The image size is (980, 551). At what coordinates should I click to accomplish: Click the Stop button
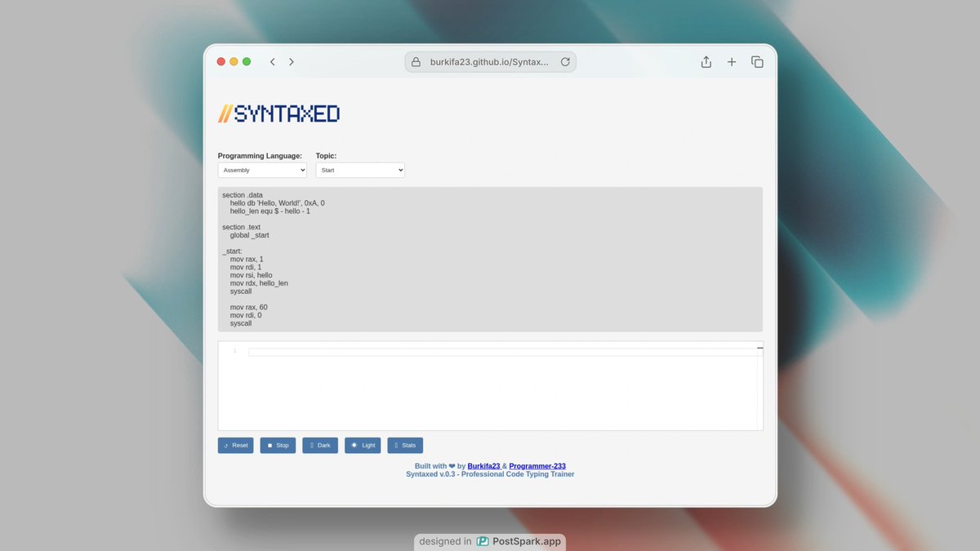[x=278, y=446]
